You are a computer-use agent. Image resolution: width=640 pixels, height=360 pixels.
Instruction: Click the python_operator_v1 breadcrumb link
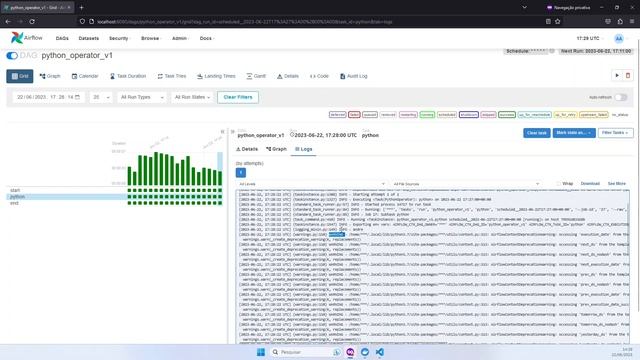(261, 135)
